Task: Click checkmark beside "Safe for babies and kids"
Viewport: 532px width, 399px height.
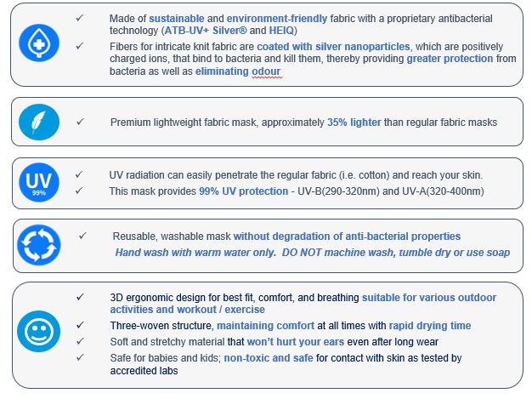Action: coord(79,357)
